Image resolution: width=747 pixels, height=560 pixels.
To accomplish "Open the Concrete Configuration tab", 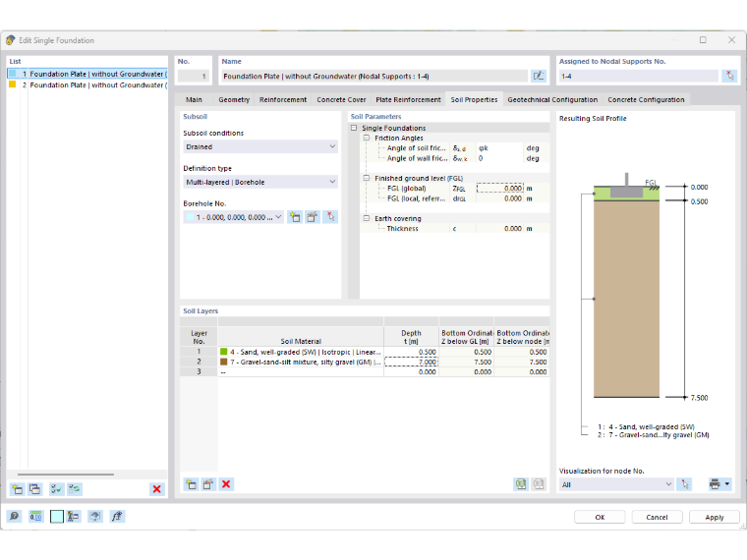I will pyautogui.click(x=646, y=99).
